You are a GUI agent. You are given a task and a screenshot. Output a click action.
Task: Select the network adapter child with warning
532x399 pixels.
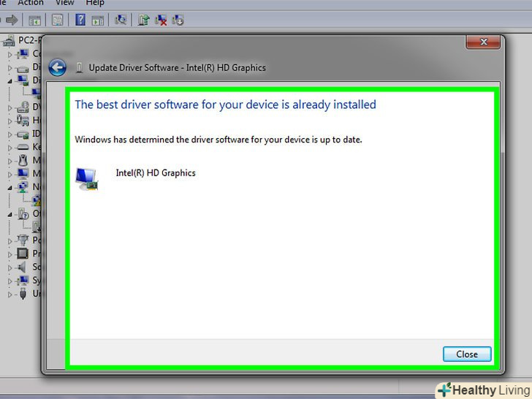pyautogui.click(x=36, y=200)
